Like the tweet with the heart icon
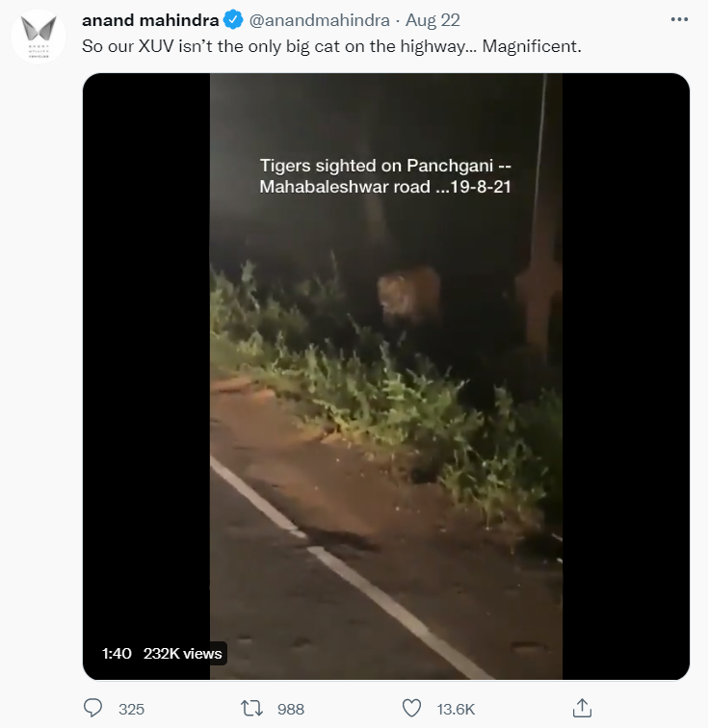The height and width of the screenshot is (728, 708). click(x=412, y=708)
